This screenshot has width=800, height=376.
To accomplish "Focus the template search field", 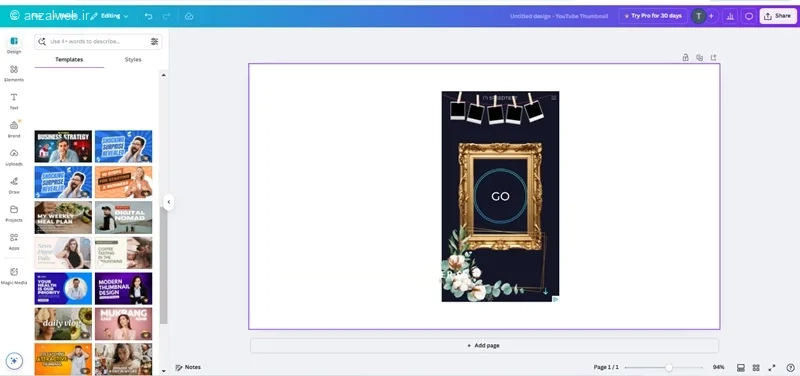I will click(98, 42).
